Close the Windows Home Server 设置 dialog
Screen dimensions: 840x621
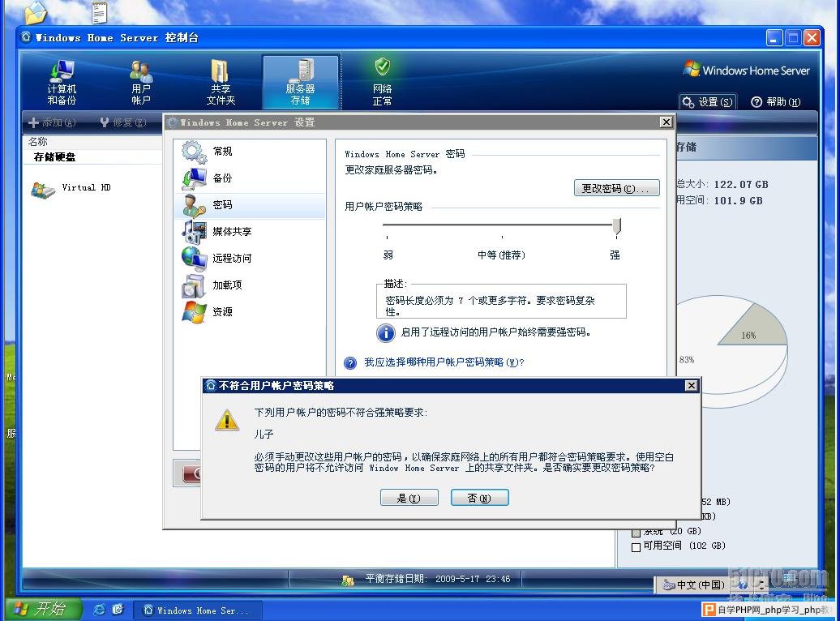pyautogui.click(x=666, y=122)
